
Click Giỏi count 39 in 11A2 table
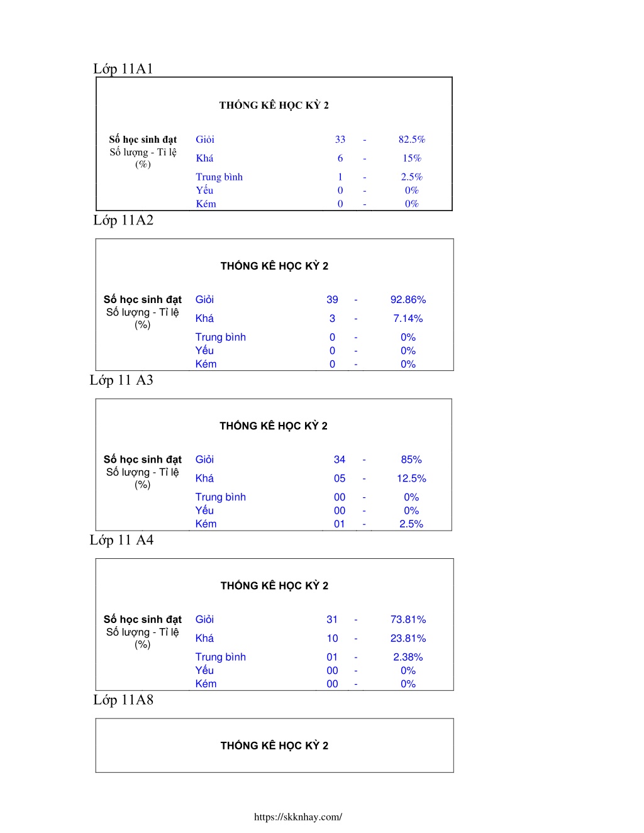(x=332, y=300)
